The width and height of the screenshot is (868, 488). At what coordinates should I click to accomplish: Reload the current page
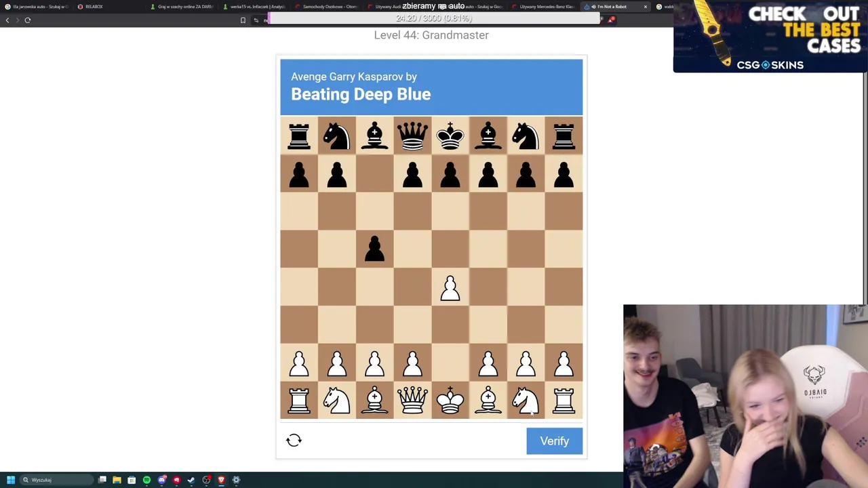click(28, 20)
